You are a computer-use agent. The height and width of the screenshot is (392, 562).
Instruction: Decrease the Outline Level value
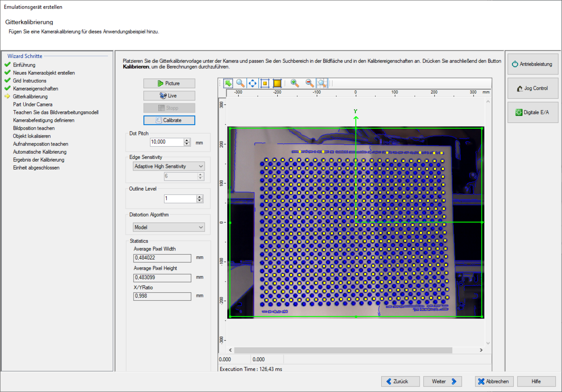[200, 201]
